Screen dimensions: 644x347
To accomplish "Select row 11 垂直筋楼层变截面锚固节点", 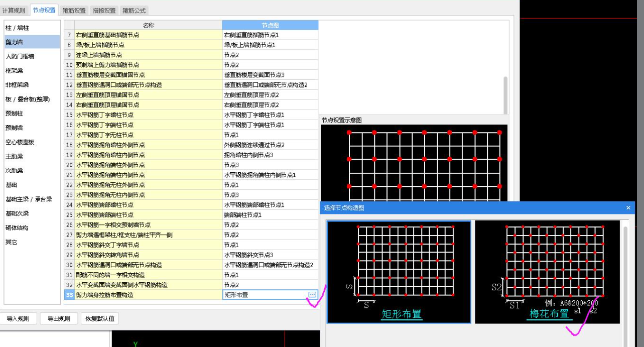I will 149,75.
